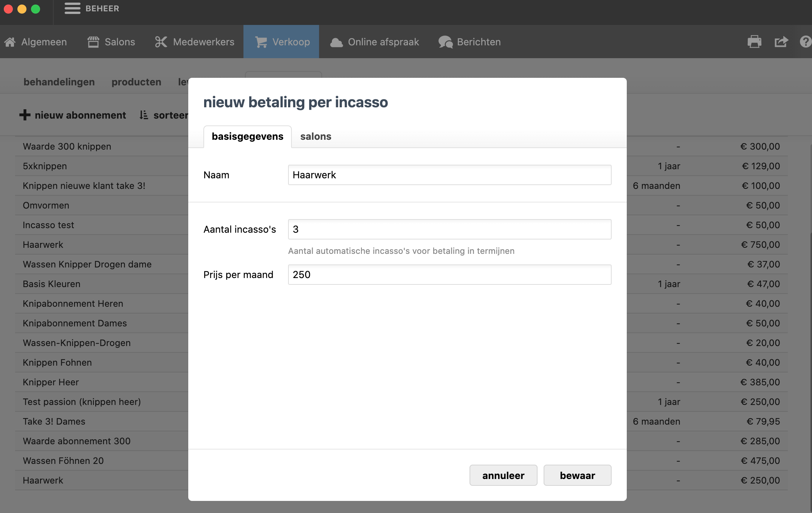Click the Verkoop shopping cart icon
Viewport: 812px width, 513px height.
click(261, 42)
